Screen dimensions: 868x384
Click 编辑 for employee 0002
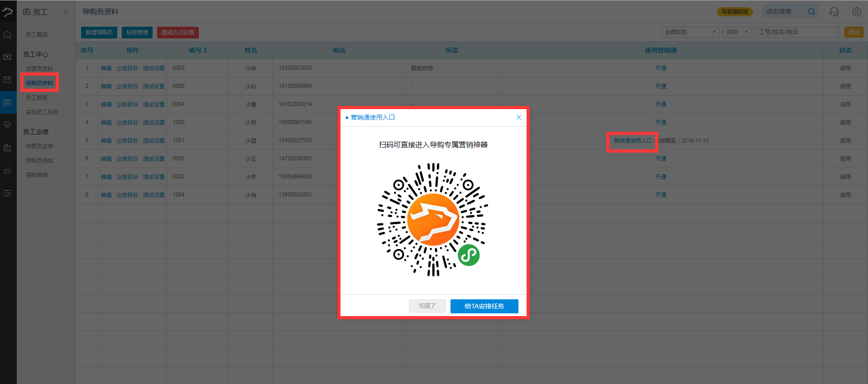click(x=106, y=177)
